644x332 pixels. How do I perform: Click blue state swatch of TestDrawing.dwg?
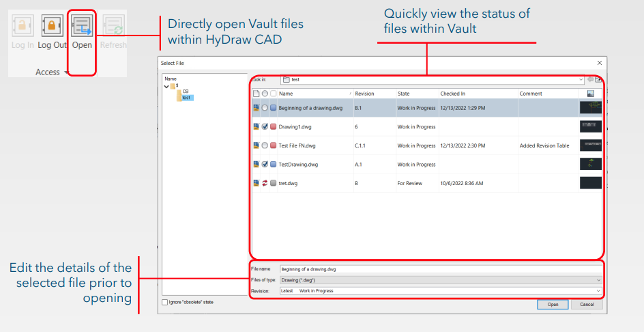coord(273,164)
